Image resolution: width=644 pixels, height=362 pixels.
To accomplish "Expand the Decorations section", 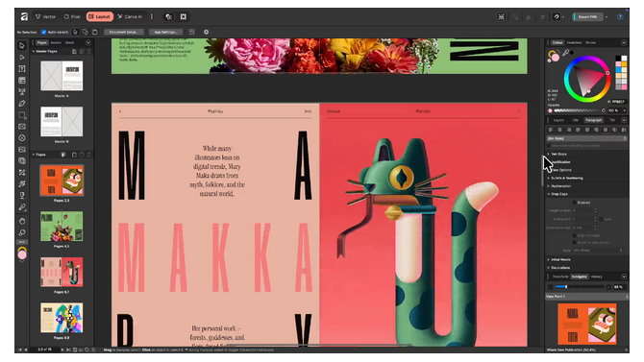I will [548, 268].
